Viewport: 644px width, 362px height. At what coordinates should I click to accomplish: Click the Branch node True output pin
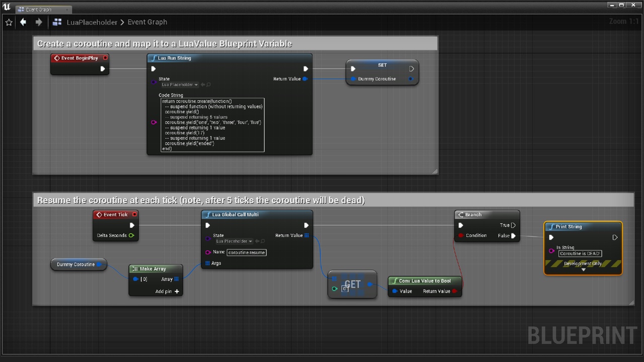coord(513,225)
